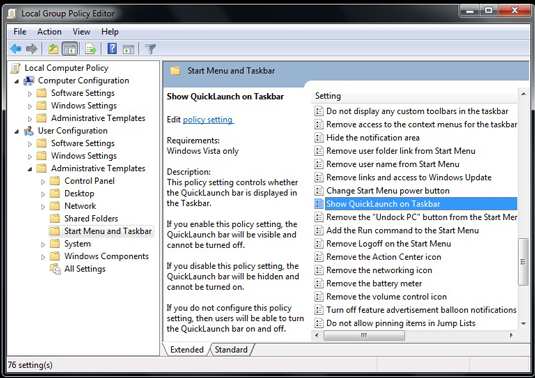
Task: Select Remove user name from Start Menu
Action: pyautogui.click(x=393, y=164)
